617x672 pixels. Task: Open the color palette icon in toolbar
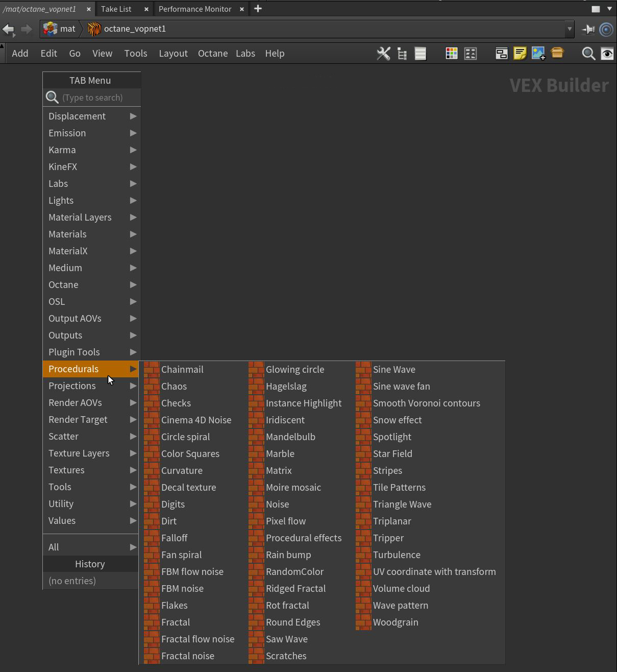point(451,54)
